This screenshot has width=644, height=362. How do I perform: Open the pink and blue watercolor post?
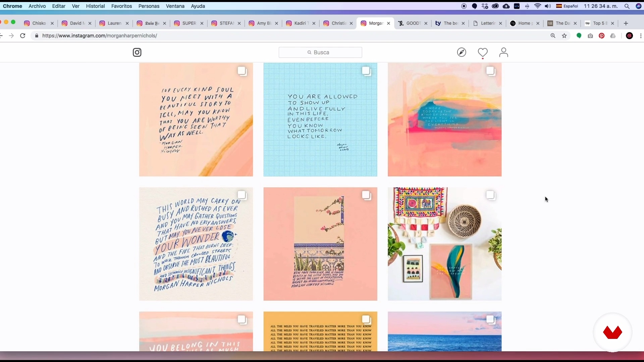click(444, 120)
